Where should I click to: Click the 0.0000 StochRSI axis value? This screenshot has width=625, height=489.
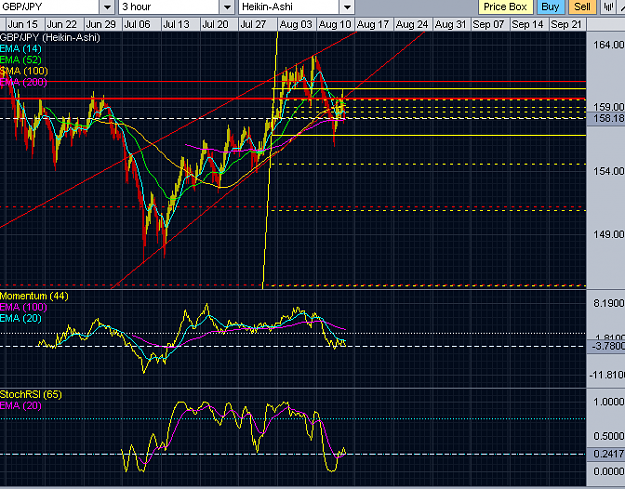pyautogui.click(x=609, y=471)
